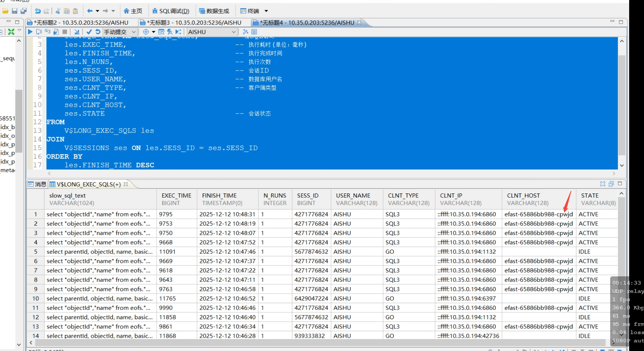Close the 无标题4 editor tab
The width and height of the screenshot is (644, 351).
[x=359, y=22]
